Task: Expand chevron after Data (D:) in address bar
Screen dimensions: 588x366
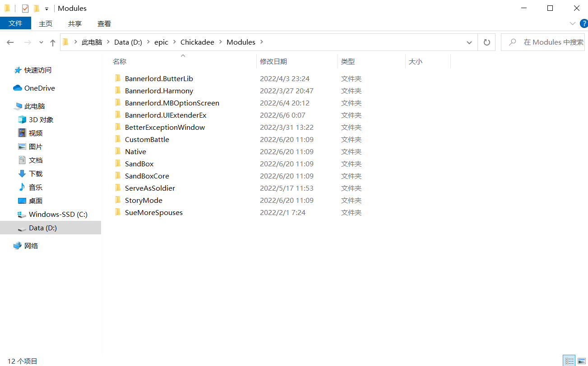Action: coord(148,42)
